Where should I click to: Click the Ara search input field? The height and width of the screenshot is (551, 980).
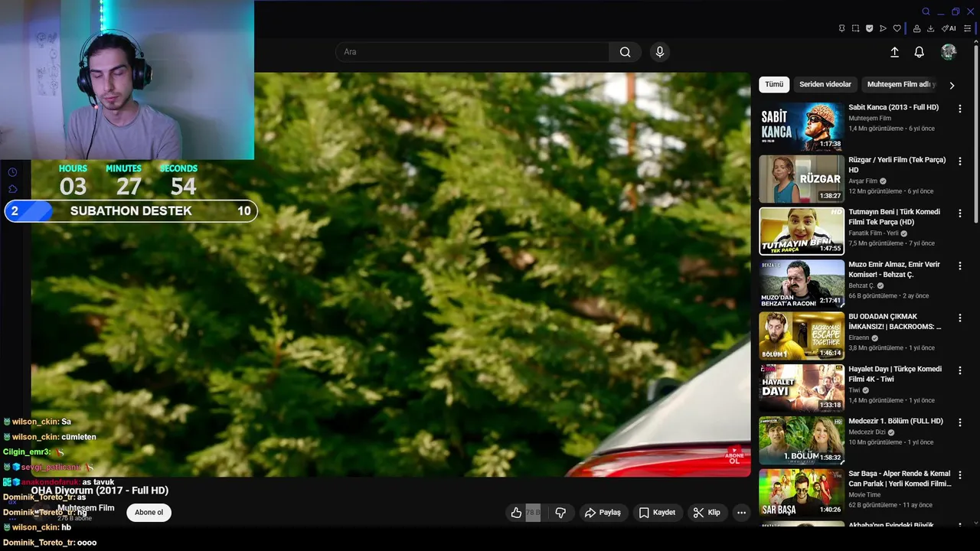coord(472,52)
